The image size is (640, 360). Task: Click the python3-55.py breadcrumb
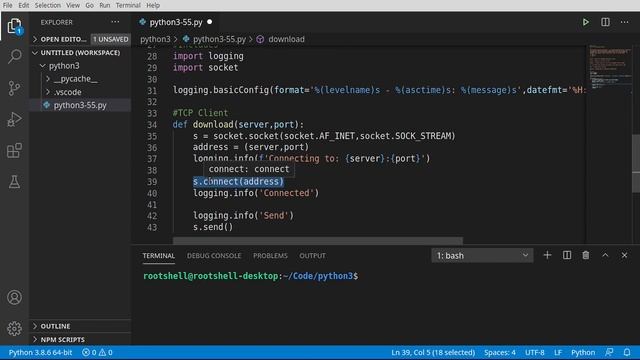214,39
